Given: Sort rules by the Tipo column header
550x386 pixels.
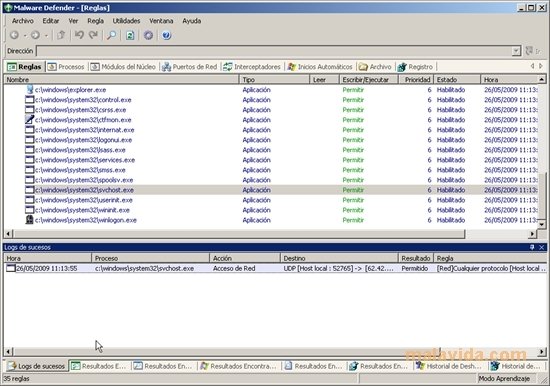Looking at the screenshot, I should pyautogui.click(x=275, y=80).
